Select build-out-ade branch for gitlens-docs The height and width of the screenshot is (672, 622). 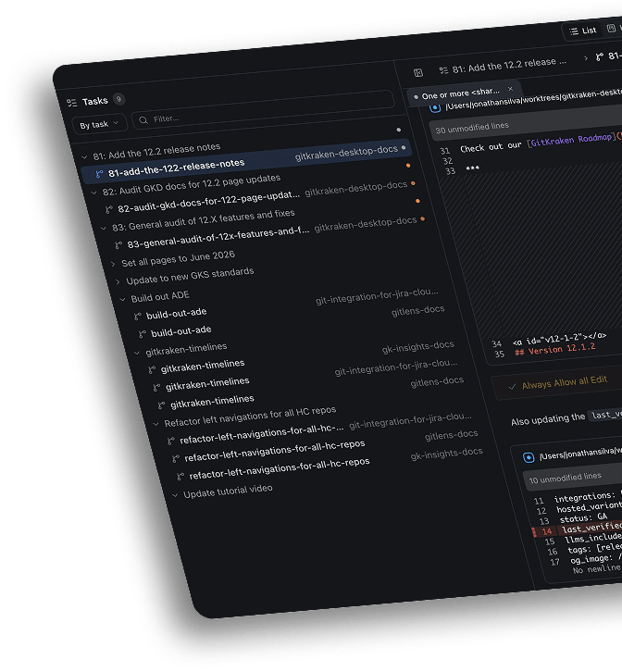click(x=180, y=331)
